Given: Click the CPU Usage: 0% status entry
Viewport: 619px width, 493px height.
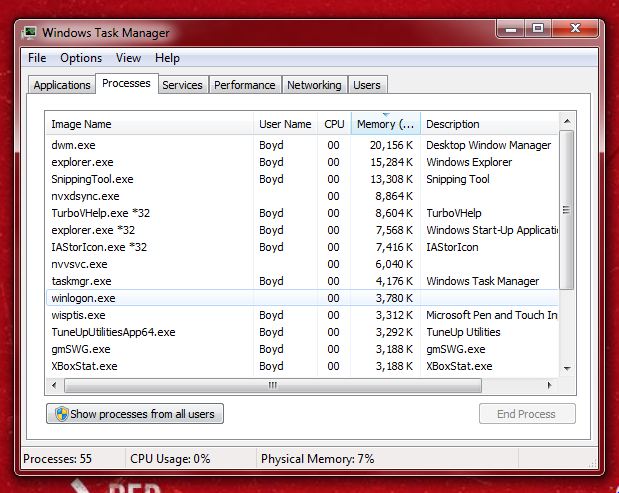Looking at the screenshot, I should 170,459.
